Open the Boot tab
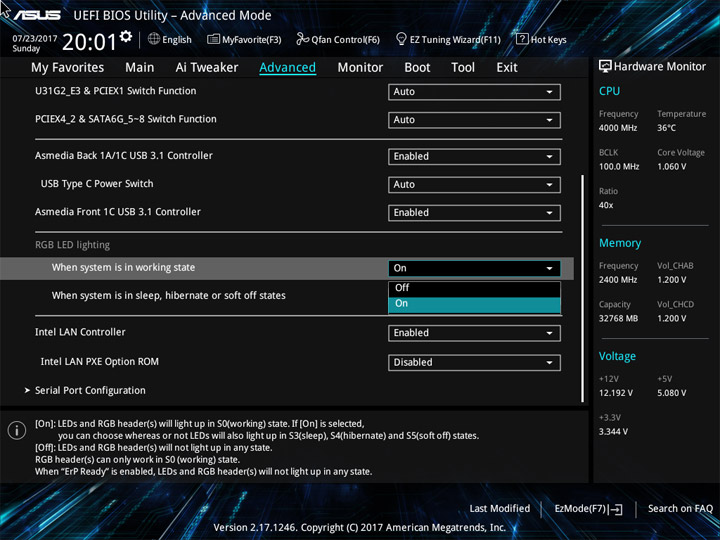Screen dimensions: 720x540 tap(417, 68)
